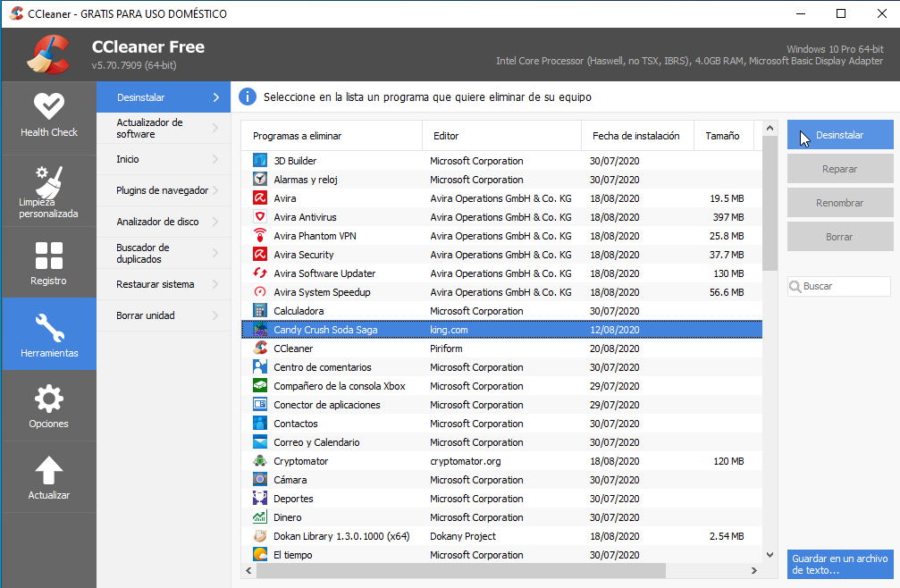Go to the Registro section

pos(49,263)
